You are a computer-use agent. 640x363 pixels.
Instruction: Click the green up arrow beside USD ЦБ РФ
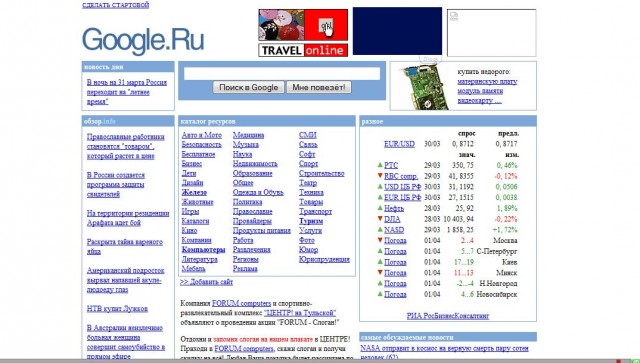point(380,187)
